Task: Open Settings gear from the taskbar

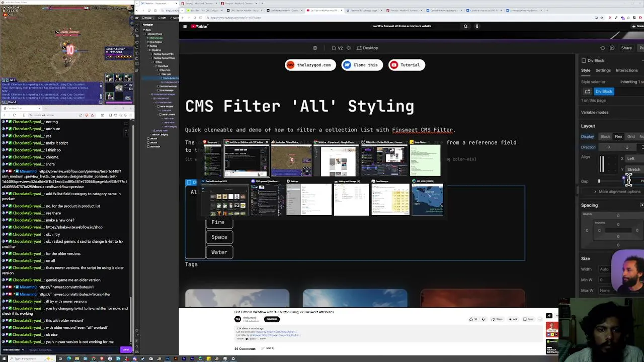Action: [233, 358]
